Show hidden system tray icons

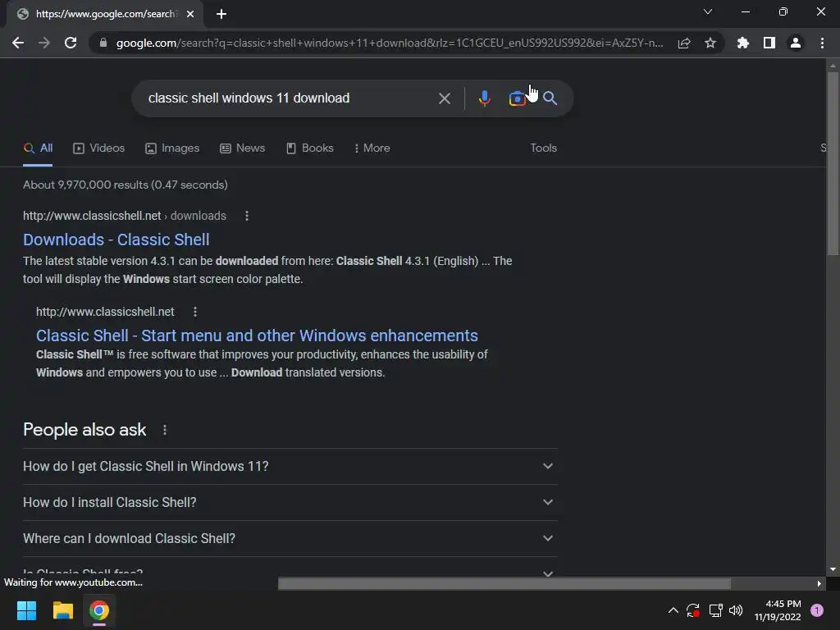(673, 610)
